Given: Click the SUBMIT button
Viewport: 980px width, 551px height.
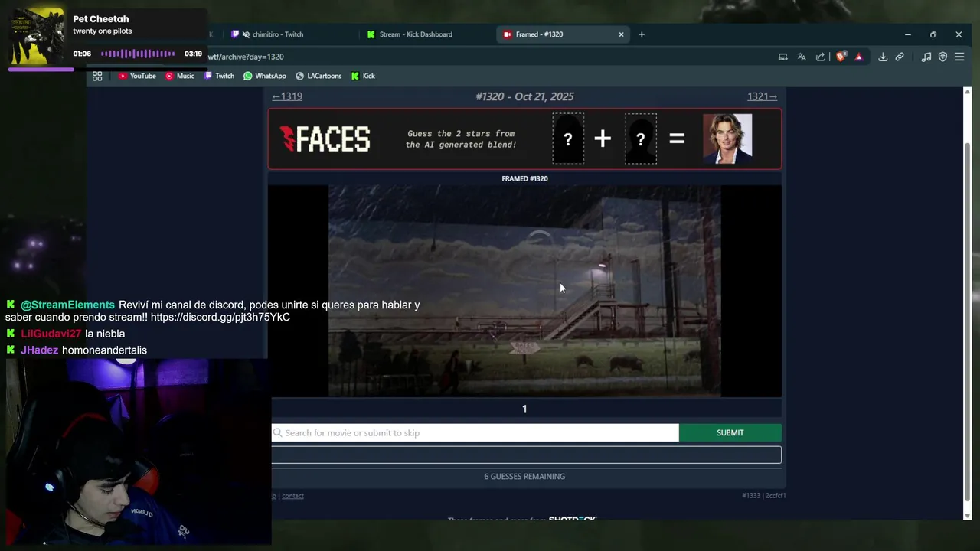Looking at the screenshot, I should click(x=730, y=433).
